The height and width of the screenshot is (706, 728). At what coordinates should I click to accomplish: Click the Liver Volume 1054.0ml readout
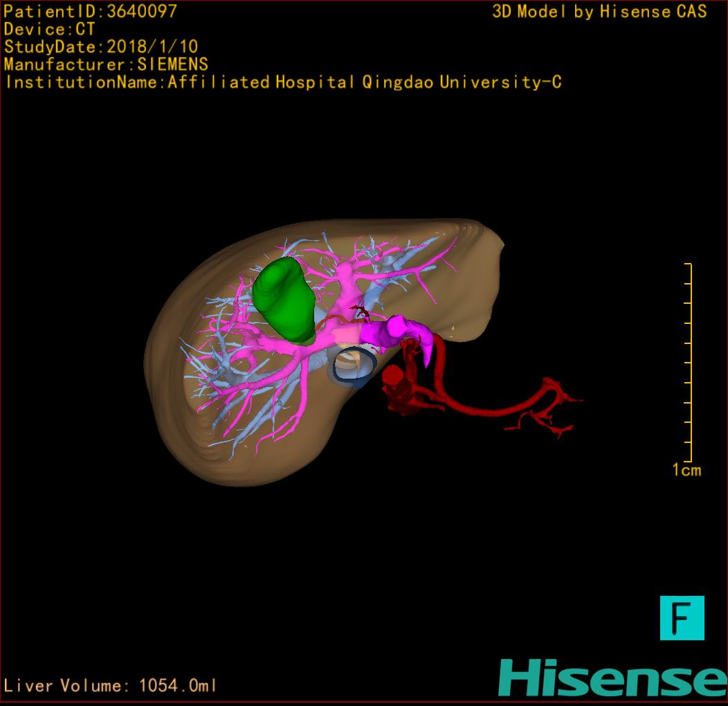point(111,686)
